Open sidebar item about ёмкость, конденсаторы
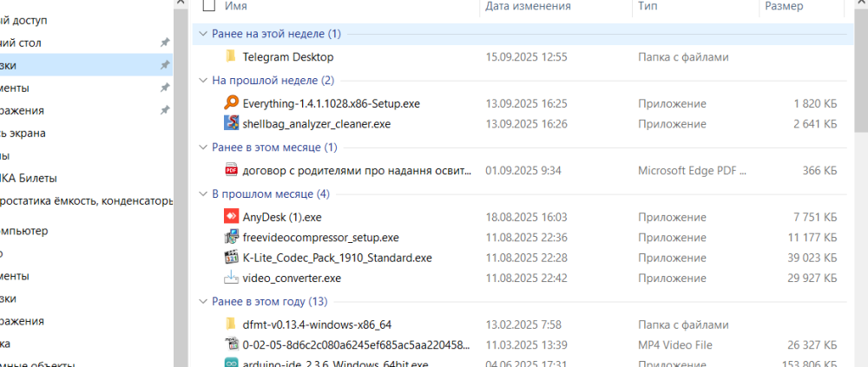The width and height of the screenshot is (868, 367). [x=86, y=200]
